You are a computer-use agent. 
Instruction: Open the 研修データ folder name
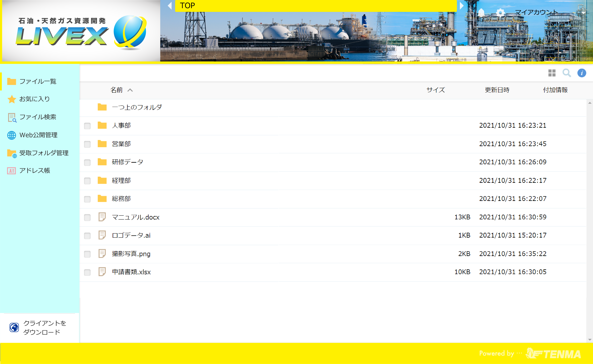[127, 162]
